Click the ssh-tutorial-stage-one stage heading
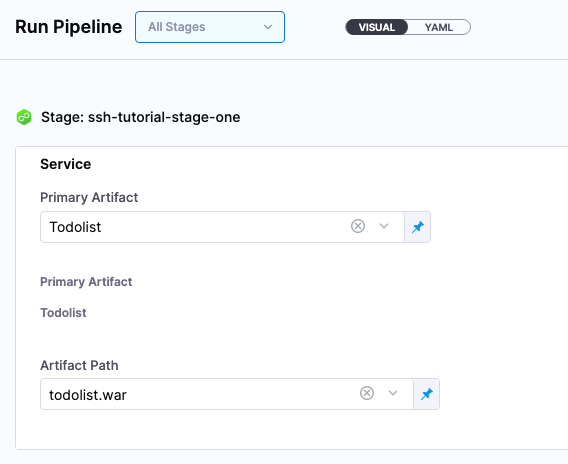This screenshot has height=464, width=568. (141, 117)
